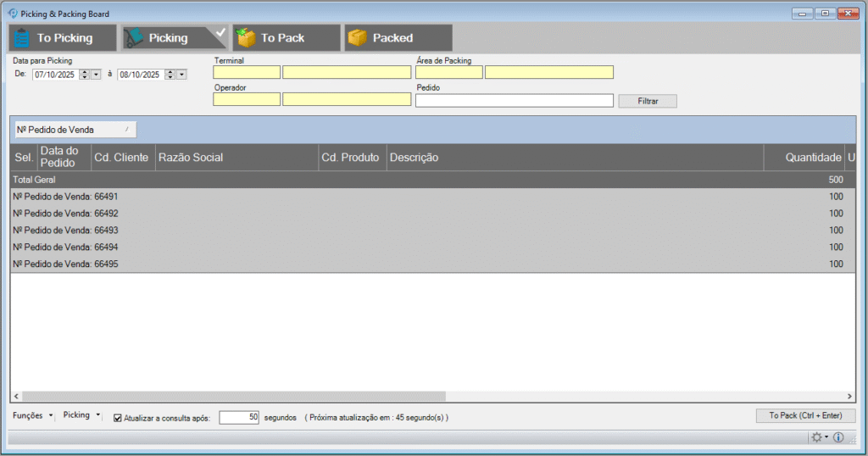Click the info icon in status bar

point(838,437)
